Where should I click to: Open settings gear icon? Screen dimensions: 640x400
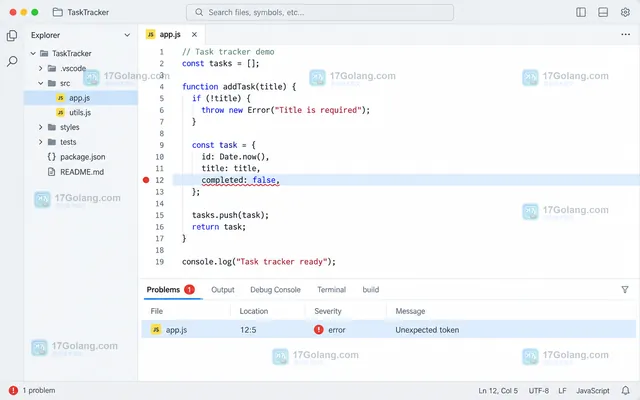click(x=625, y=12)
